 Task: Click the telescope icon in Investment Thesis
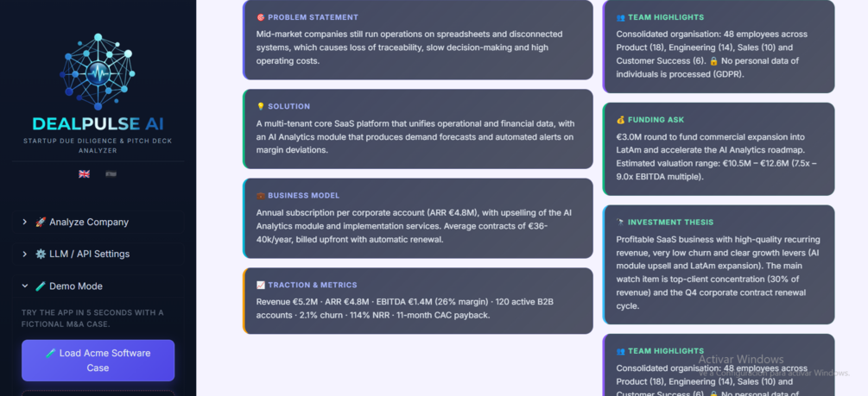click(x=620, y=222)
